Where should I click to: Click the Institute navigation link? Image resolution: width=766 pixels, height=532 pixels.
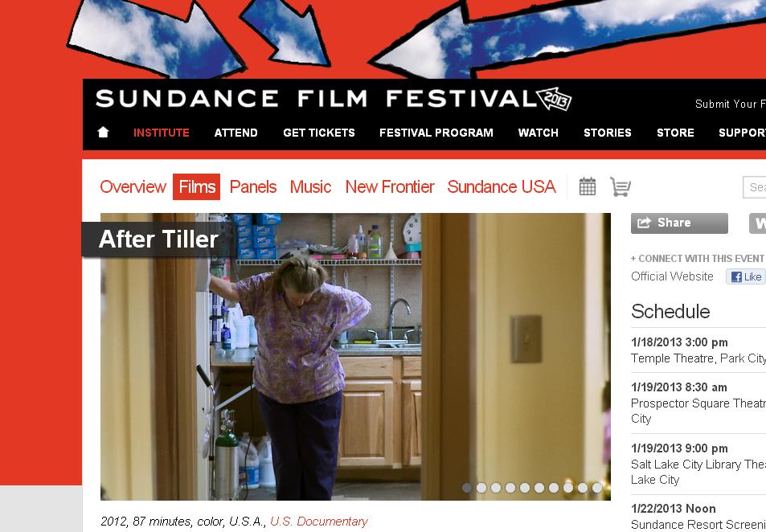(x=162, y=133)
